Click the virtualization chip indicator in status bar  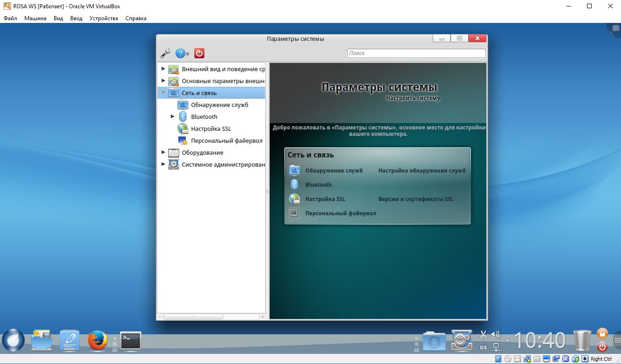[x=566, y=359]
